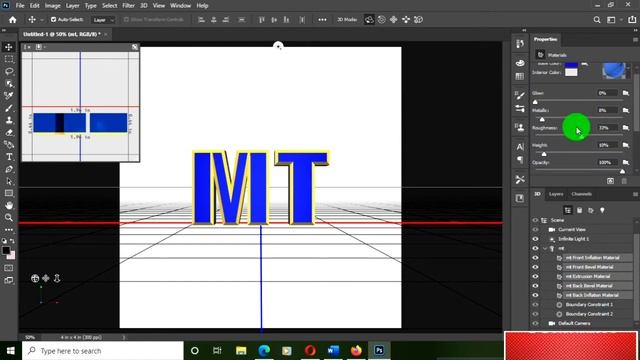Filter 3D panel by materials
This screenshot has height=360, width=640.
(x=591, y=210)
